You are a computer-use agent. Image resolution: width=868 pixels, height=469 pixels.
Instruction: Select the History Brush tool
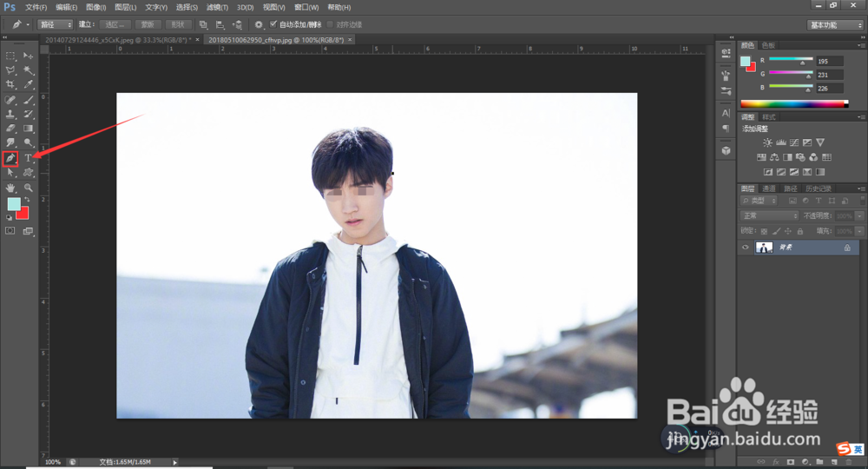tap(29, 114)
